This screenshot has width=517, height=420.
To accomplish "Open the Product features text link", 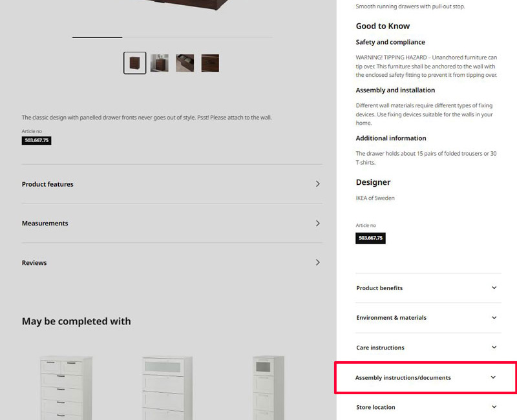I will (x=48, y=184).
